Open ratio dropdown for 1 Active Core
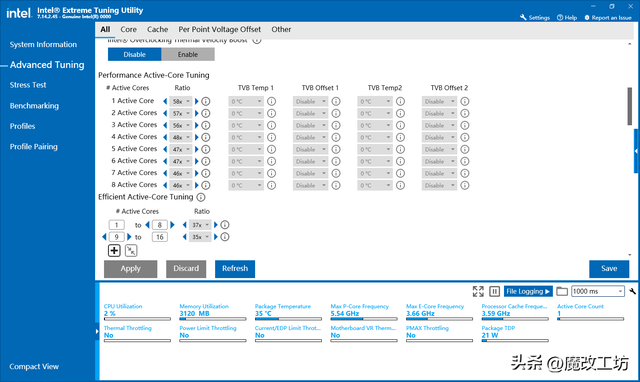Image resolution: width=640 pixels, height=382 pixels. click(180, 101)
